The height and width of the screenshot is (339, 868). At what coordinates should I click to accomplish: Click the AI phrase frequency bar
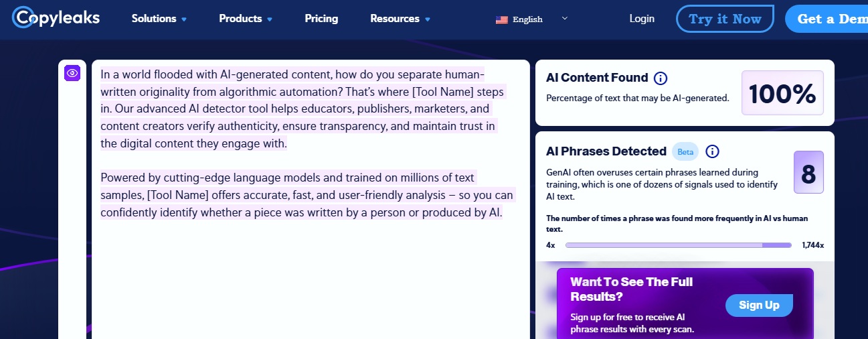click(x=679, y=245)
